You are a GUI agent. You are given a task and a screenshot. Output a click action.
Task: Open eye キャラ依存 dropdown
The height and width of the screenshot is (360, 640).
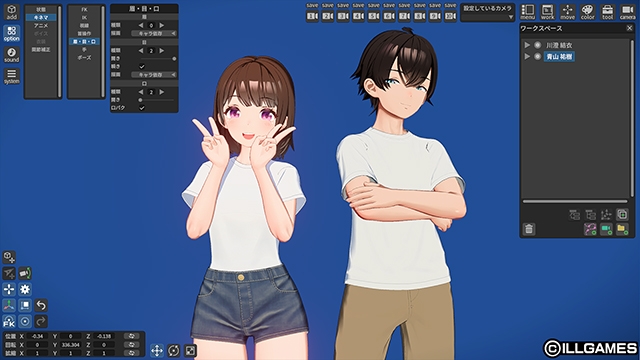click(154, 75)
